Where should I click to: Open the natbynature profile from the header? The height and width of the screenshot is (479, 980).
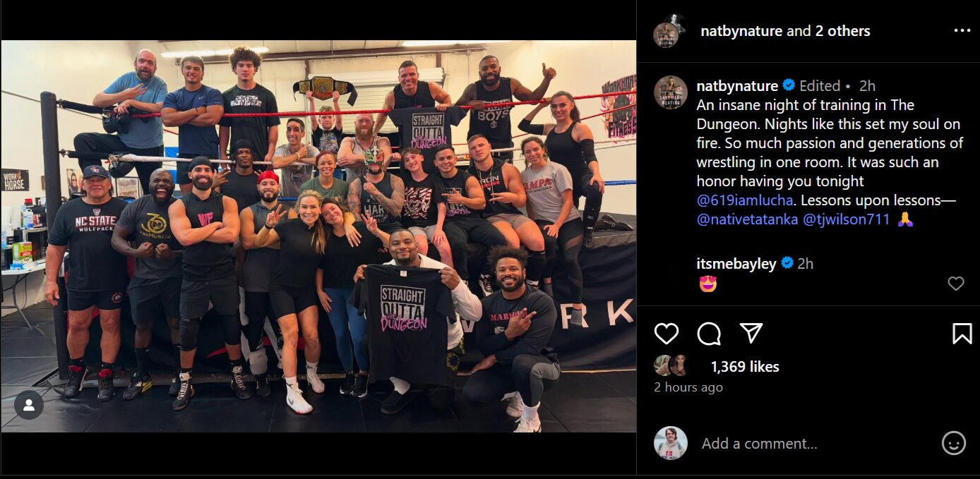(741, 31)
